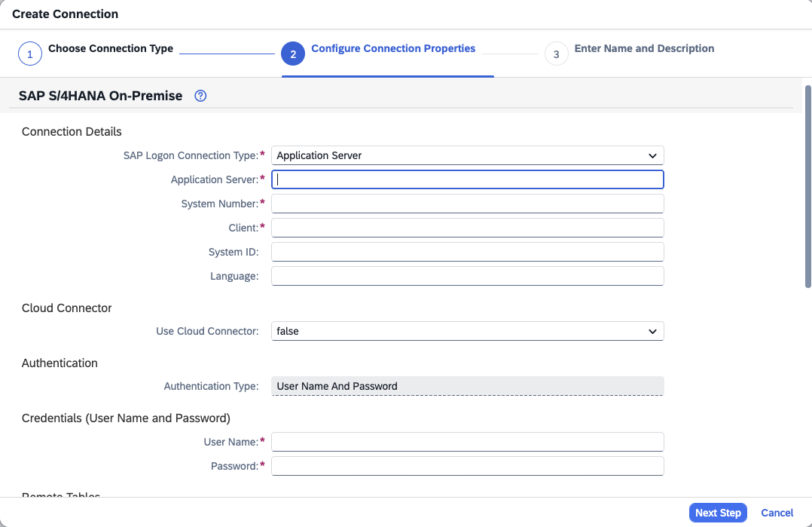The width and height of the screenshot is (812, 527).
Task: Focus the Language input field
Action: [467, 276]
